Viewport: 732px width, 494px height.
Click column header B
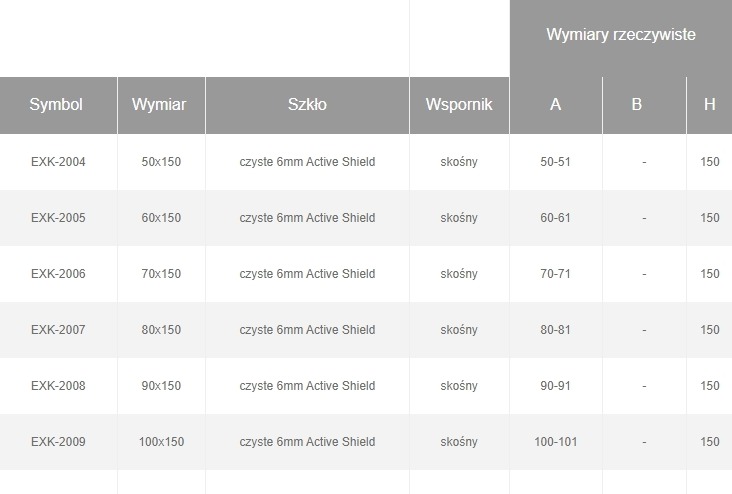637,104
